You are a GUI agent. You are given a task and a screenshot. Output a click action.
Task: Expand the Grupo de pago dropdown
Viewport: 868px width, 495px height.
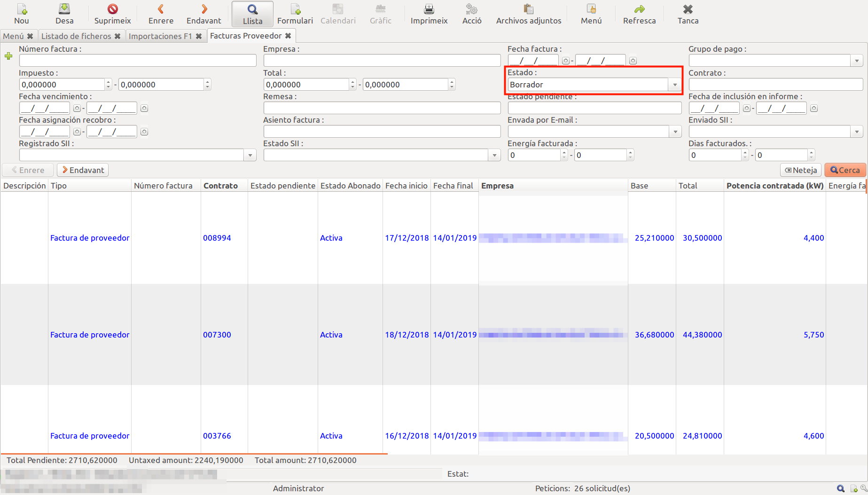pos(857,61)
